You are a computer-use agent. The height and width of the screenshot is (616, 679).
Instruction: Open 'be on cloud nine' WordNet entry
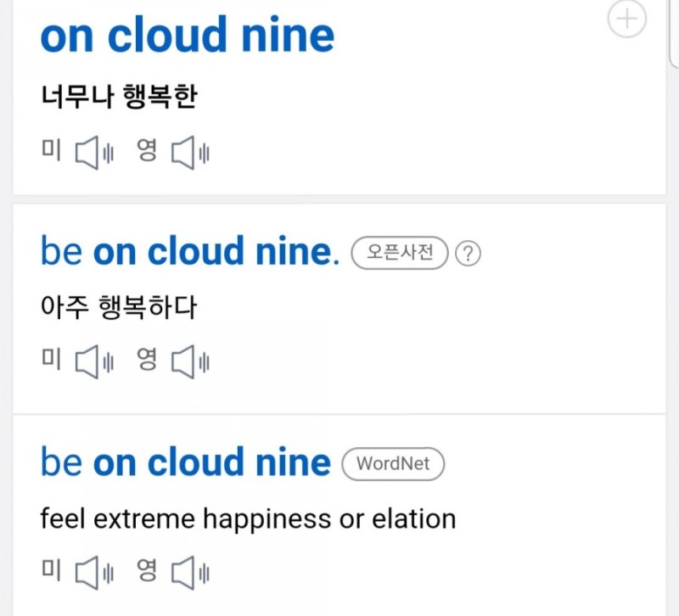coord(186,462)
